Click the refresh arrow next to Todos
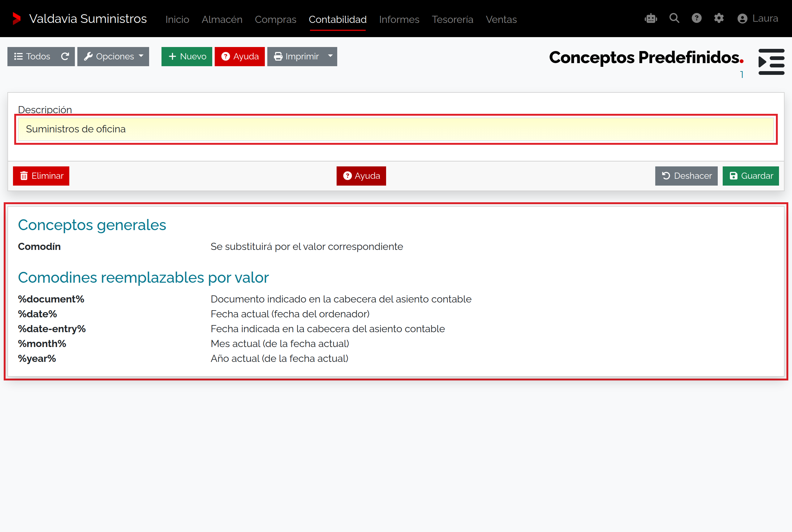This screenshot has width=792, height=532. [x=65, y=56]
